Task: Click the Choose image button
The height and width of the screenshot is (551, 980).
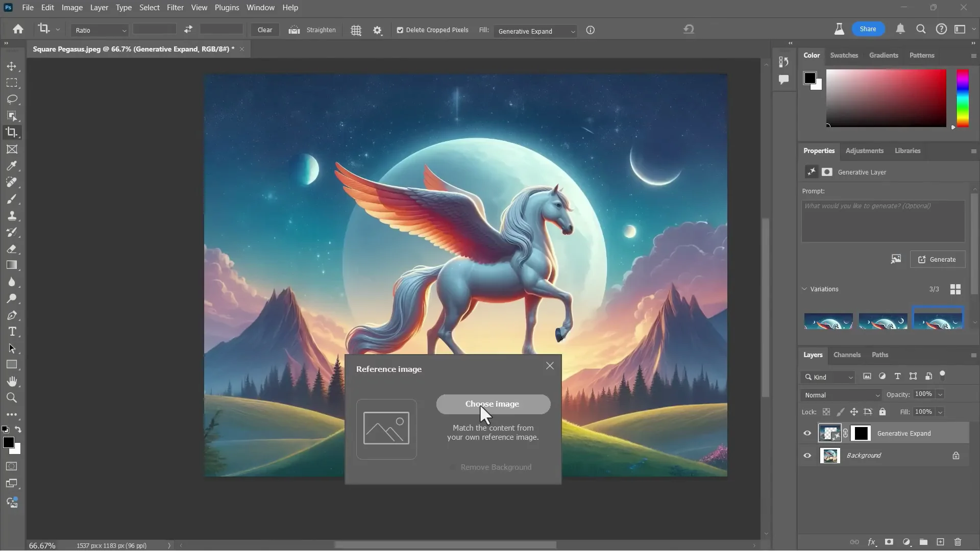Action: (493, 404)
